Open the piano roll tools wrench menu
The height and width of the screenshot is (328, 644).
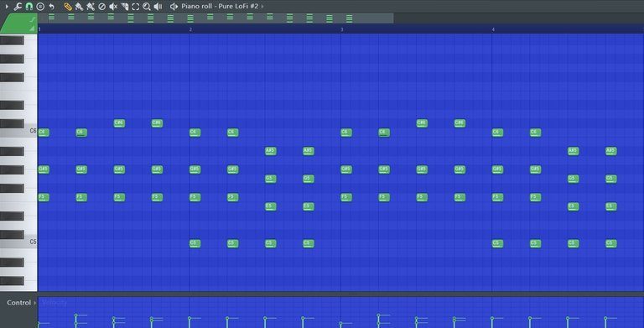18,6
